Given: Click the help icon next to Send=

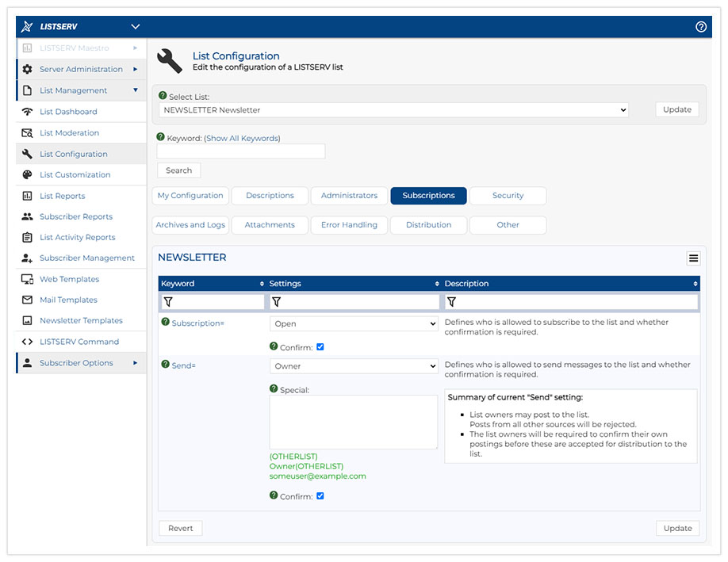Looking at the screenshot, I should [x=165, y=365].
